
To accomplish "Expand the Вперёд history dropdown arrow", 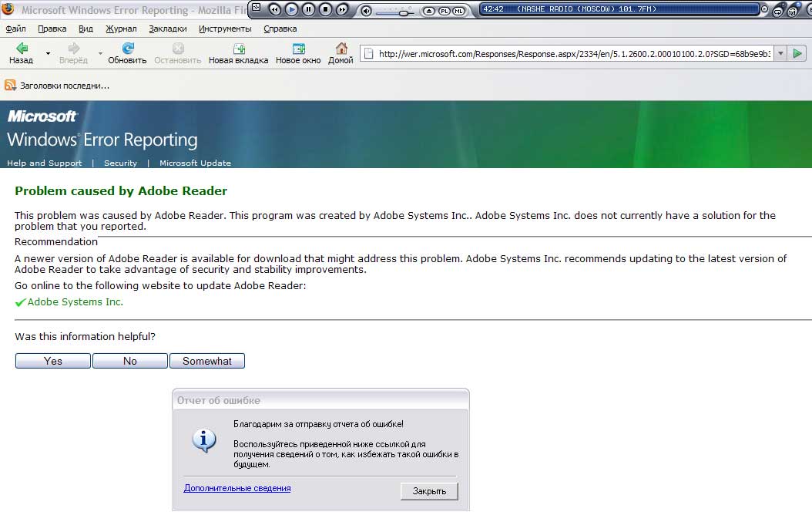I will (x=100, y=53).
